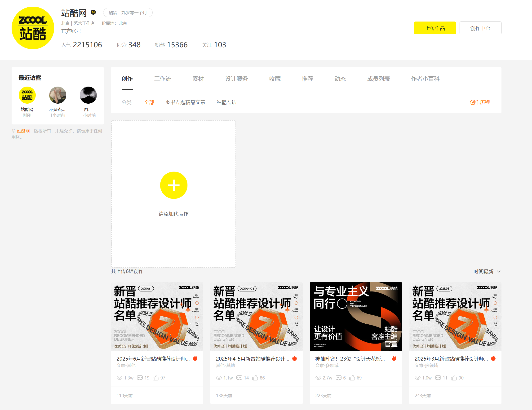Click the hot flame icon on 神仙阵容 card
This screenshot has height=410, width=532.
pyautogui.click(x=394, y=358)
